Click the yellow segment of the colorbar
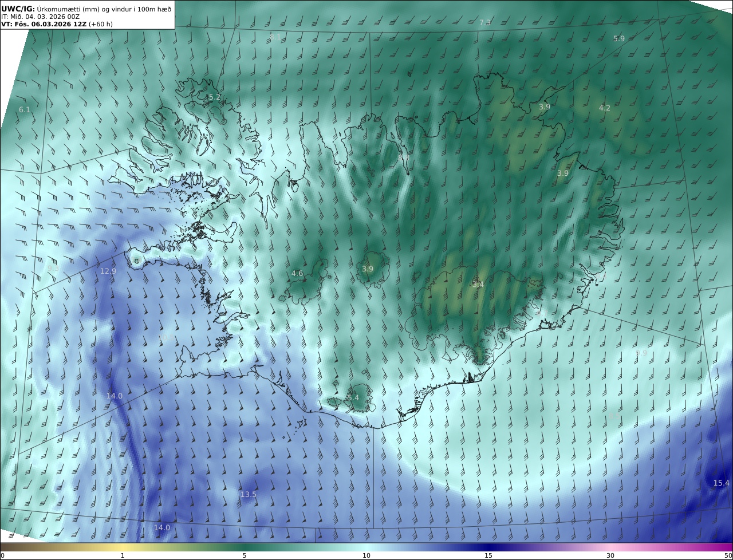The image size is (733, 560). pyautogui.click(x=123, y=547)
